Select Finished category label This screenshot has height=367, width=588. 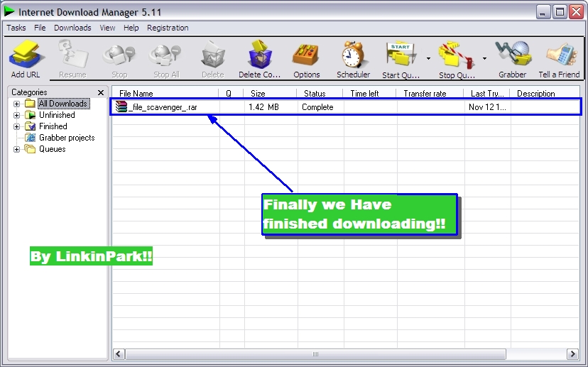point(53,126)
